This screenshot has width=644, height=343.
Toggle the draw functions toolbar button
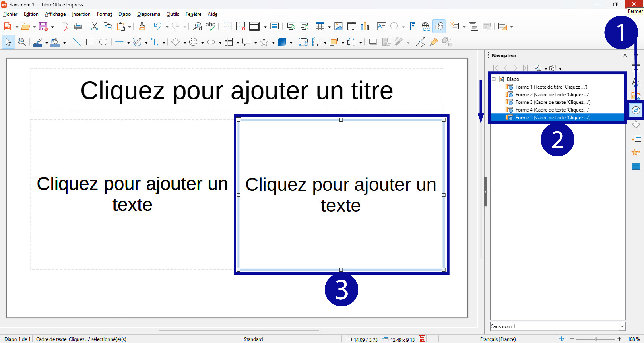pyautogui.click(x=439, y=26)
